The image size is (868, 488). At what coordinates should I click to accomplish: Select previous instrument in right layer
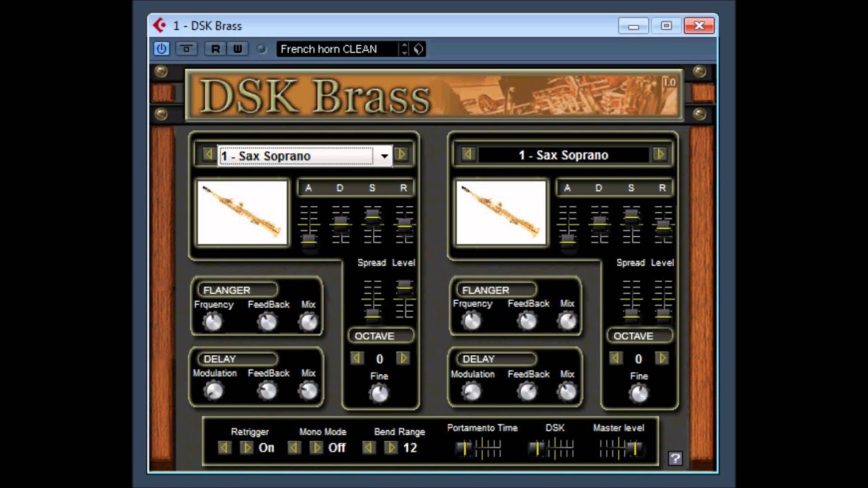[x=467, y=154]
